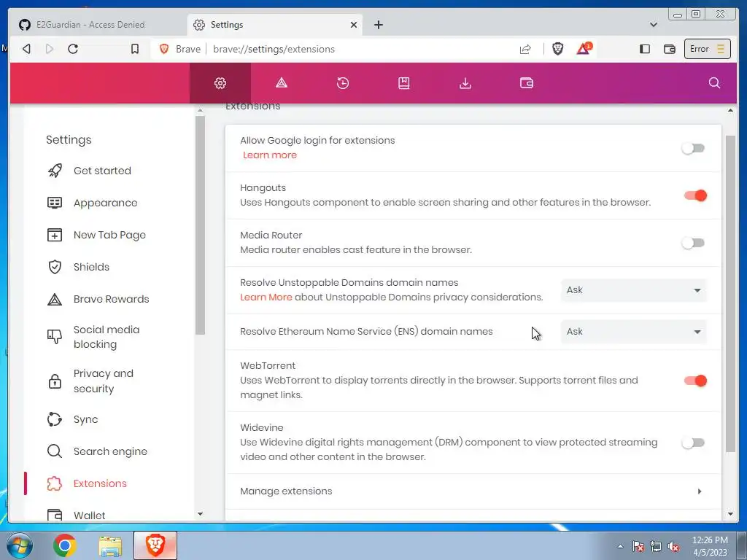Open Brave Rewards triangle icon in pink toolbar
This screenshot has width=747, height=560.
click(282, 83)
